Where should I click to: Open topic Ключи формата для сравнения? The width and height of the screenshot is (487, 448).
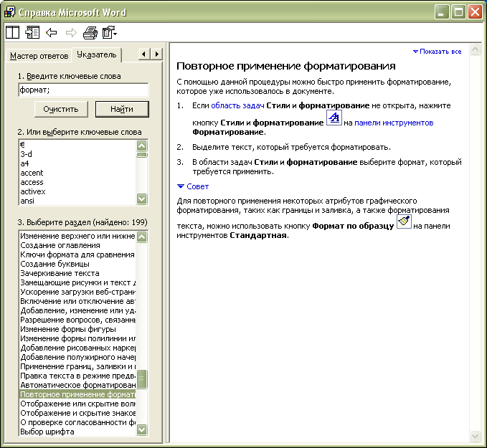tap(77, 254)
